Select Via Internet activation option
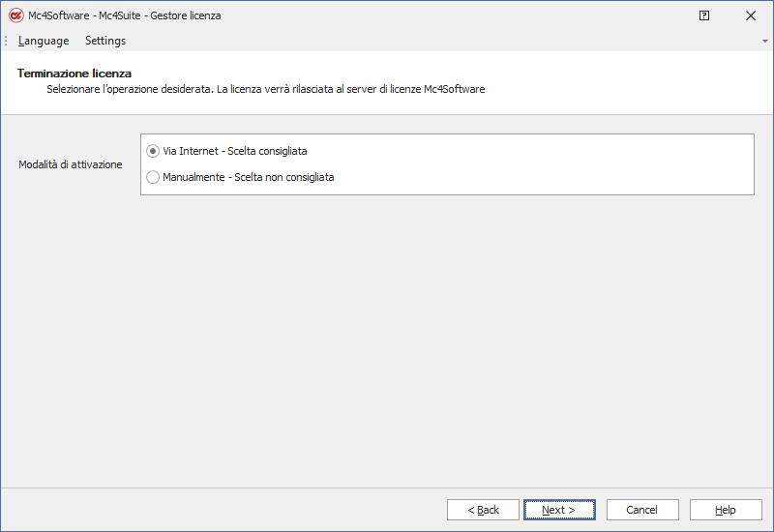Viewport: 774px width, 532px height. click(x=153, y=151)
